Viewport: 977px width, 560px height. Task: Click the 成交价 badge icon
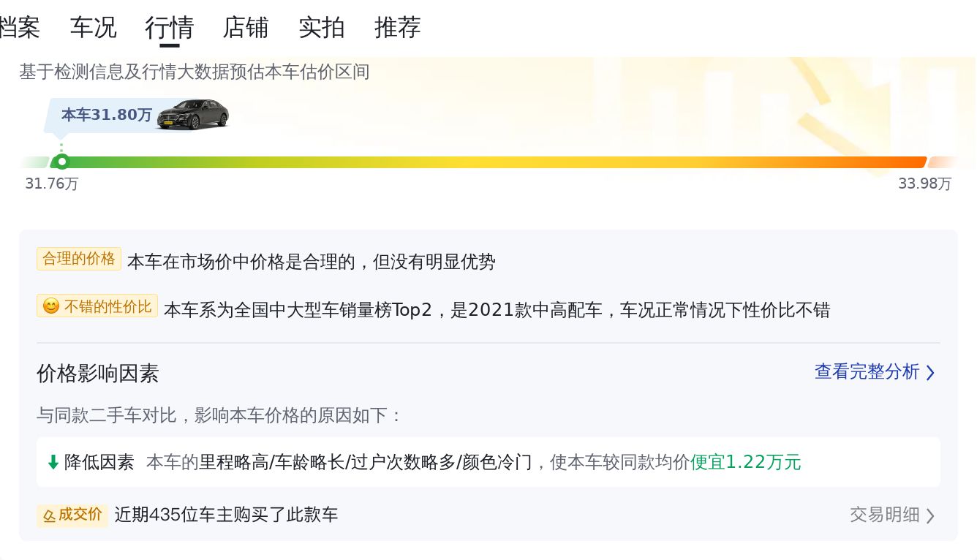click(x=50, y=516)
